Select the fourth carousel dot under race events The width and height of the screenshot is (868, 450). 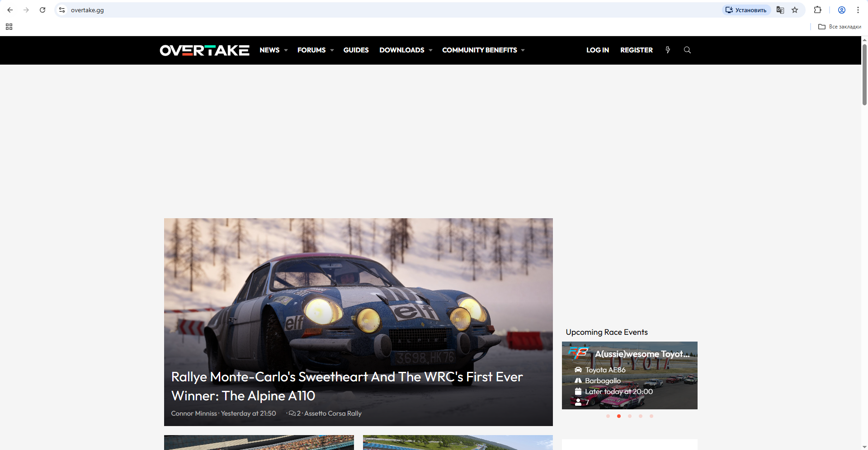641,416
